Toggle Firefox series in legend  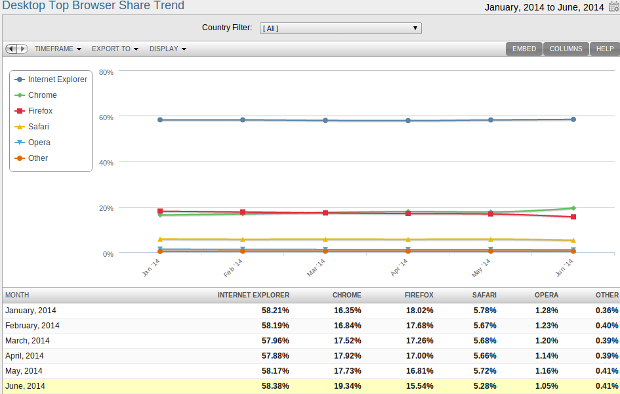pos(34,111)
